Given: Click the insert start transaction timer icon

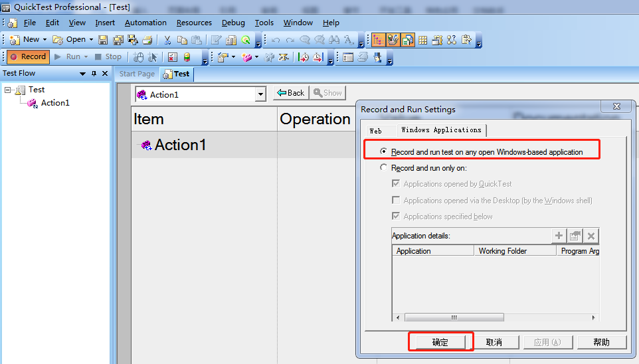Looking at the screenshot, I should tap(303, 57).
